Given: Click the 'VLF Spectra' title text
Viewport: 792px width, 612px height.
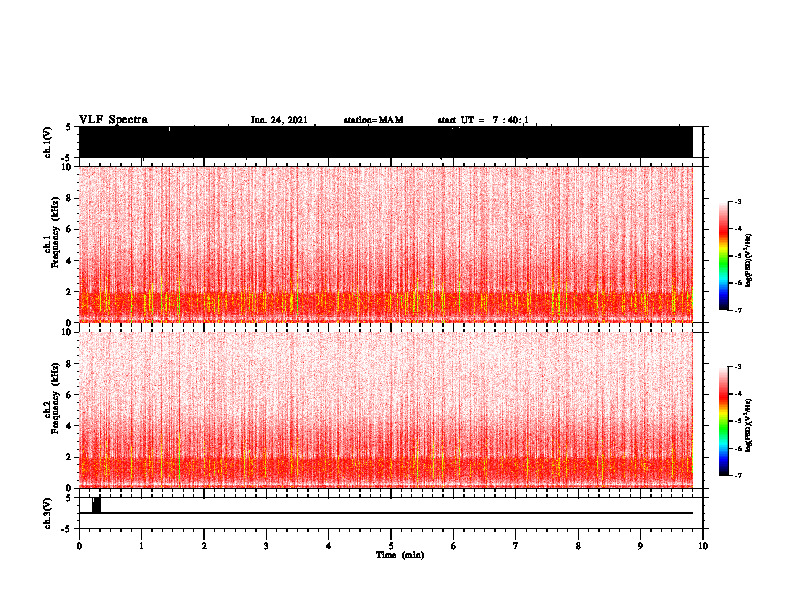Looking at the screenshot, I should coord(113,120).
